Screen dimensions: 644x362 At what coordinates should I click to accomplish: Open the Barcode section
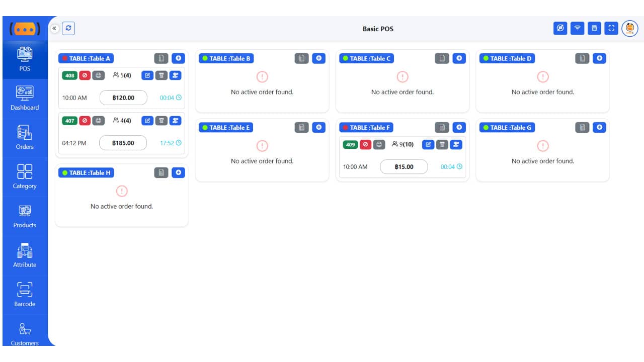click(25, 295)
